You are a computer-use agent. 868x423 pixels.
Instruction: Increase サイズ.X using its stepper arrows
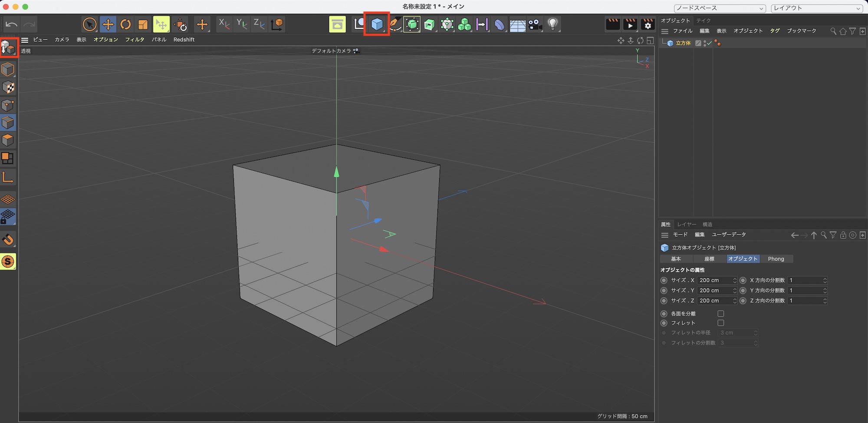[x=734, y=280]
